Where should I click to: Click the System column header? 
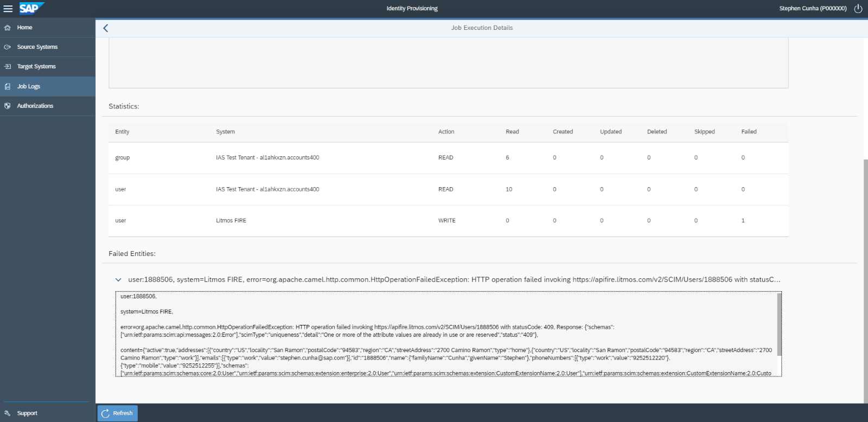[226, 132]
